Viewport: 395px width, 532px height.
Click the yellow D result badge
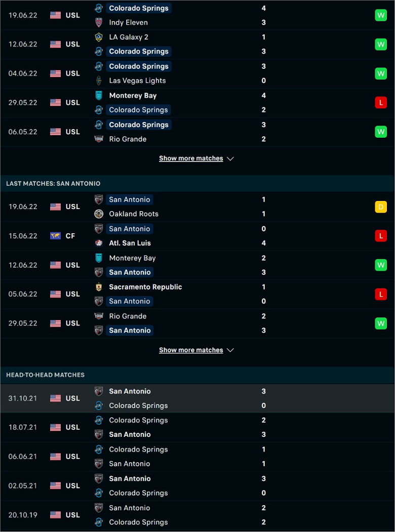tap(381, 207)
